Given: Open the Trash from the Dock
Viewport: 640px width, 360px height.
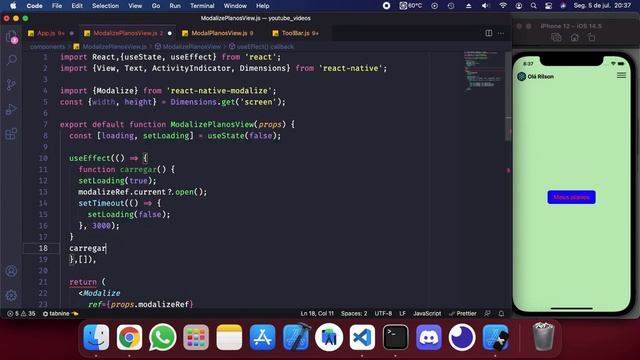Looking at the screenshot, I should click(x=543, y=337).
